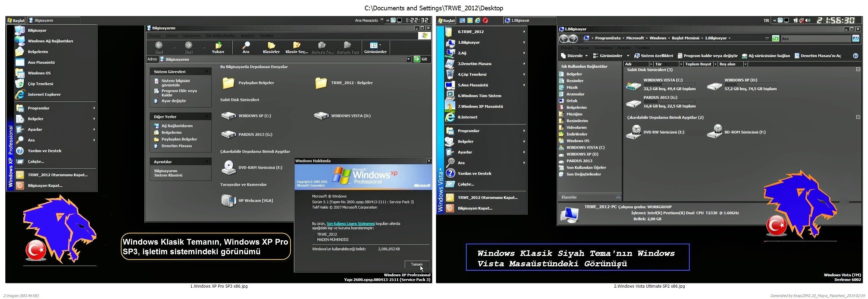Open Yardım menu in Vista 1.Bilgisayar window

click(643, 48)
